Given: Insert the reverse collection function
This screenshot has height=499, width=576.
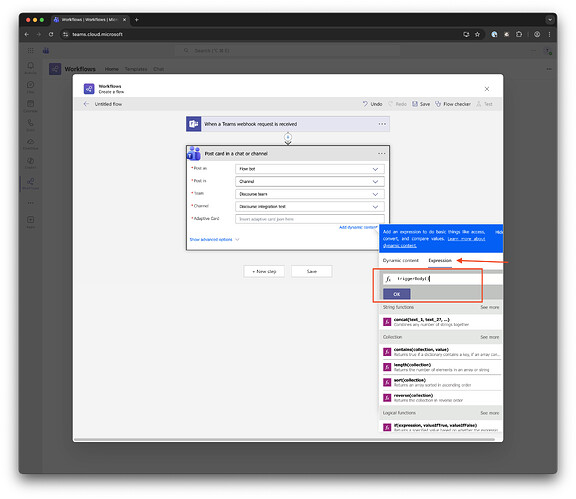Looking at the screenshot, I should pyautogui.click(x=441, y=398).
